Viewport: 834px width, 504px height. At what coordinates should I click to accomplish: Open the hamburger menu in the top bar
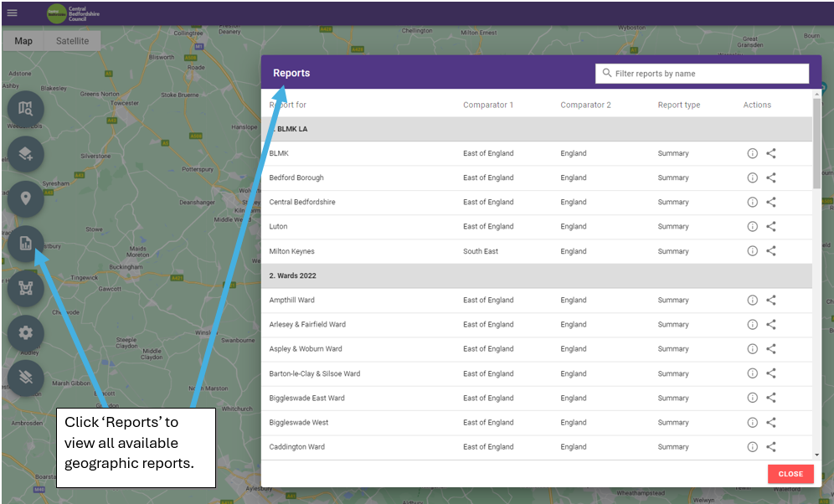[x=12, y=13]
